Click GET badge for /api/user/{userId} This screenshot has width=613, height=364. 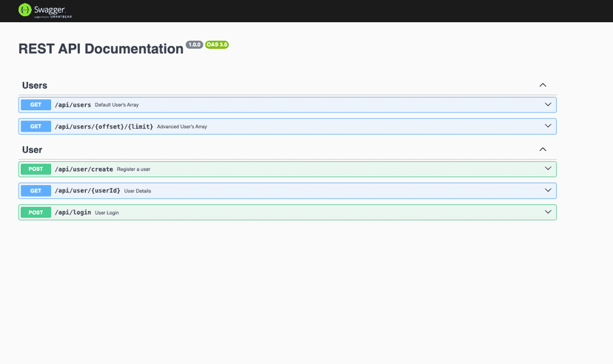[x=36, y=191]
